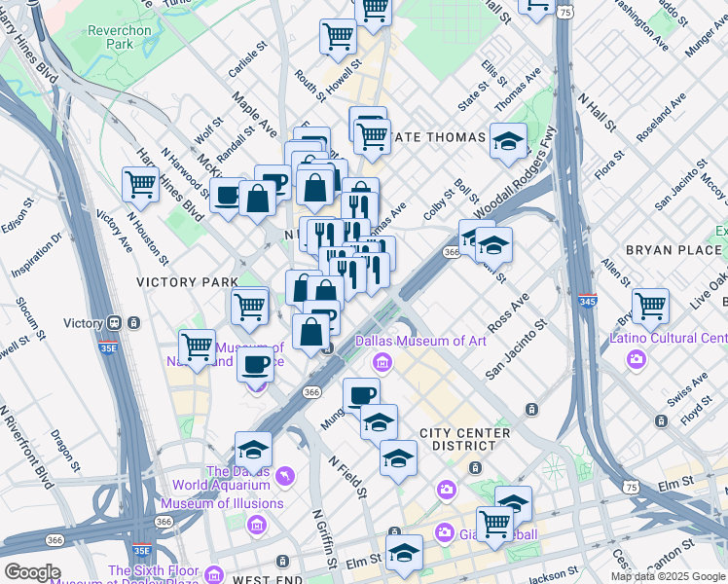The image size is (728, 584).
Task: Click the Sixth Floor Museum pin icon
Action: pos(213,574)
